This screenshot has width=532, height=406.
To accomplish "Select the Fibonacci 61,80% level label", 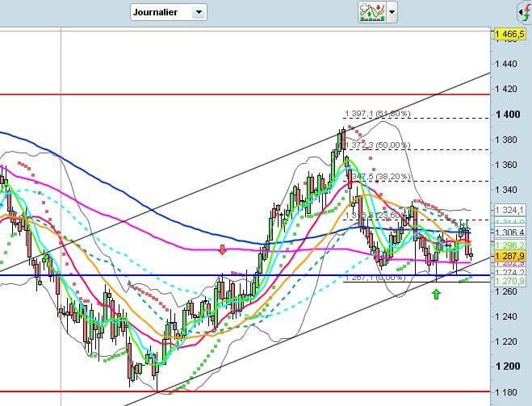I will (377, 115).
